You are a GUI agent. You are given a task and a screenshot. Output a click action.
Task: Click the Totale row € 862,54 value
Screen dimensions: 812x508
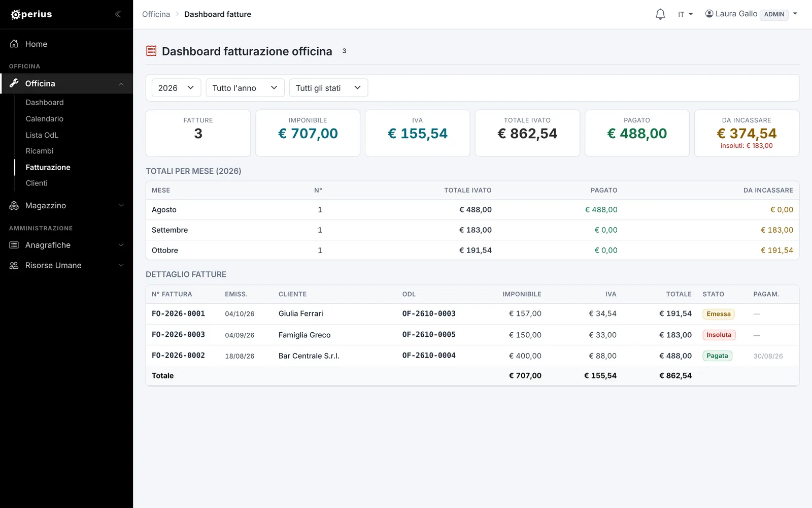[675, 375]
